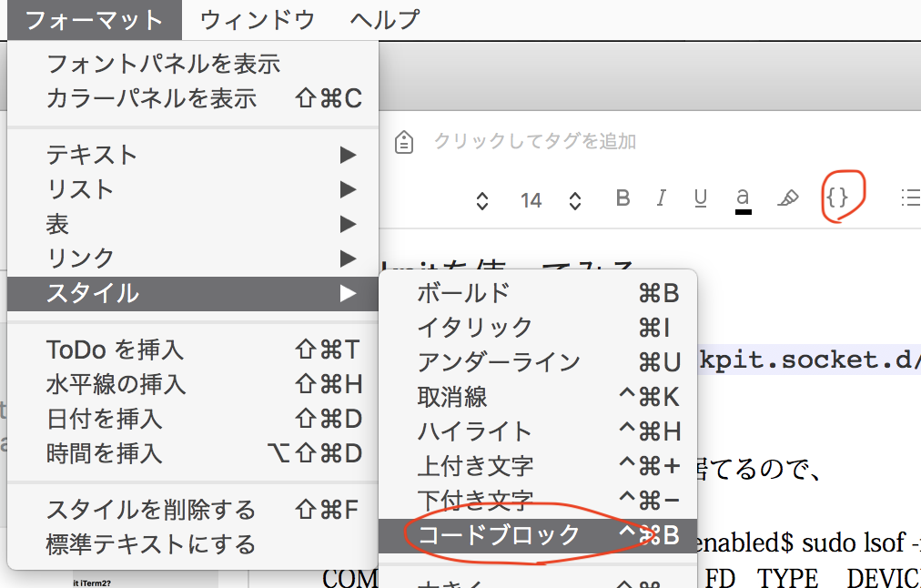This screenshot has width=921, height=588.
Task: Choose スタイルを削除する
Action: 193,510
